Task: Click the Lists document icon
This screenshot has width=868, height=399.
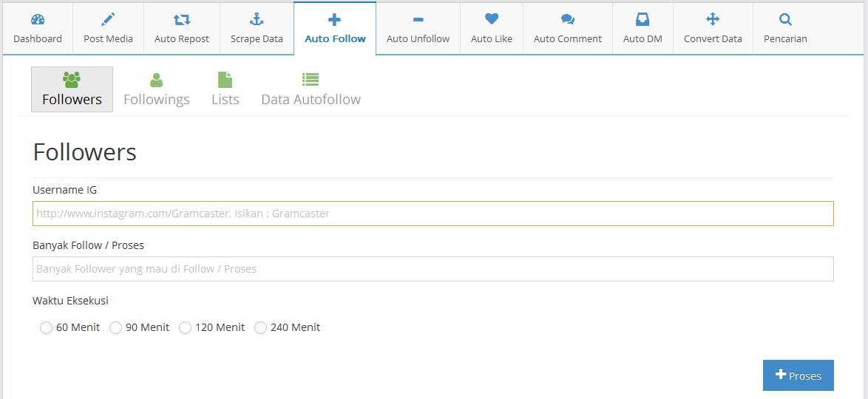Action: click(x=225, y=80)
